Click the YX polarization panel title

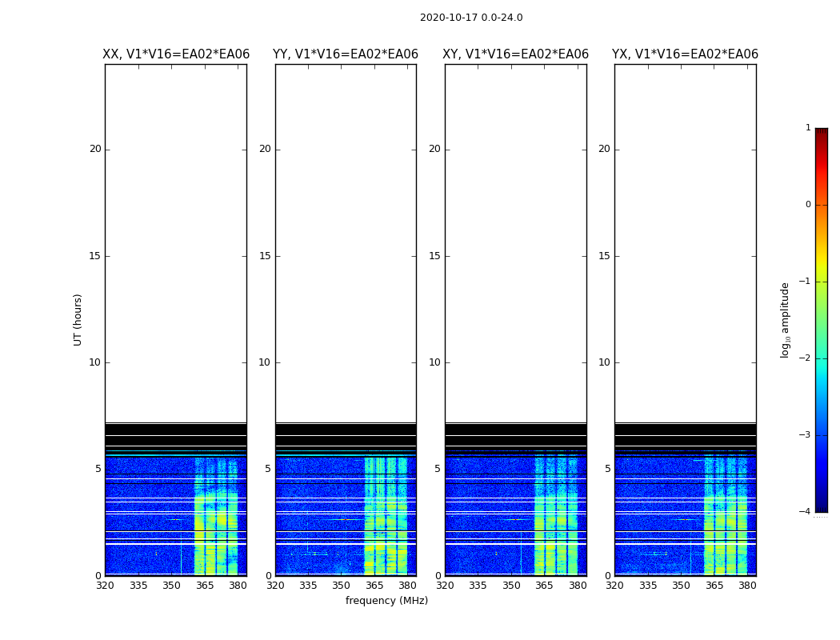(685, 54)
